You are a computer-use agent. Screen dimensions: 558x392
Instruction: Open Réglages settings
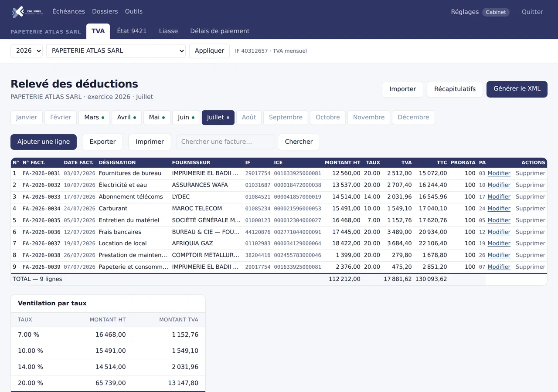pos(465,12)
